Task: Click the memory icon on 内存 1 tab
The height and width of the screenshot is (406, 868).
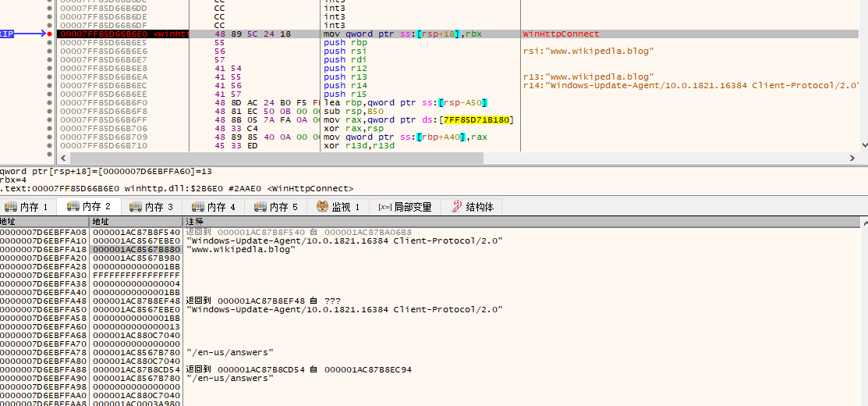Action: (10, 207)
